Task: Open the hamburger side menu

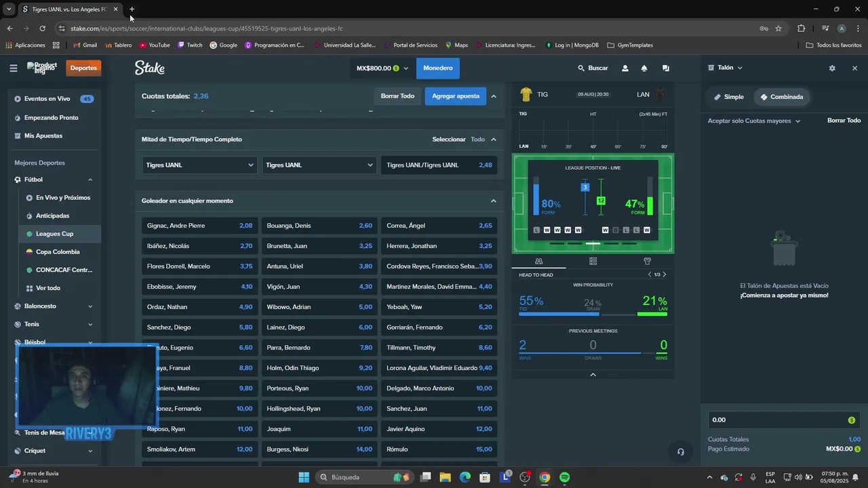Action: coord(13,68)
